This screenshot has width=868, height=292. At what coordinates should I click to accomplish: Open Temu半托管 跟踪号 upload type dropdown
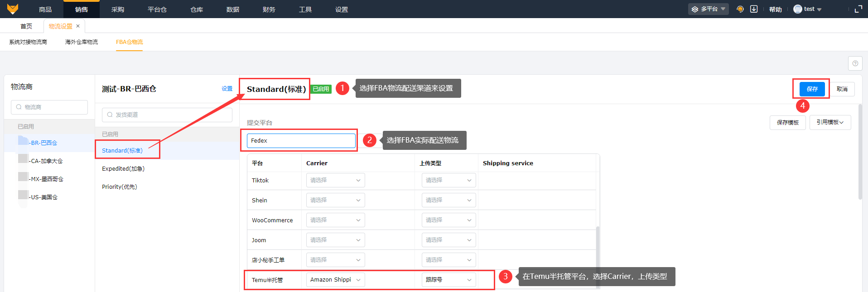(449, 280)
